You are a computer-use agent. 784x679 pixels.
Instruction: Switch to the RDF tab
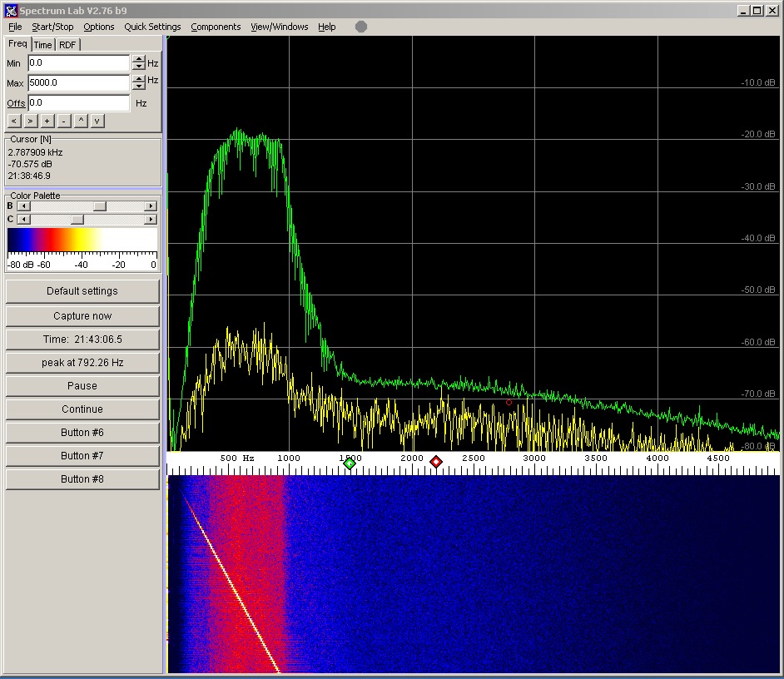pyautogui.click(x=67, y=45)
